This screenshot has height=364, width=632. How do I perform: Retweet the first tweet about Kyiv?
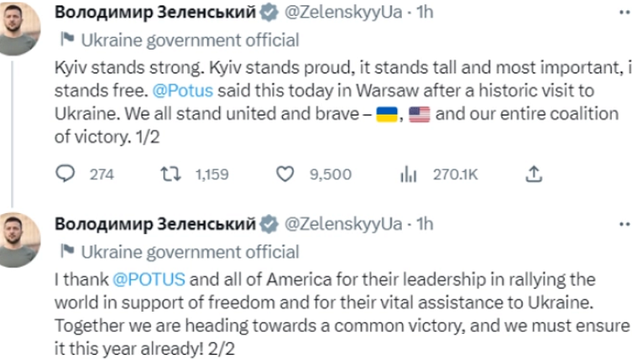[169, 174]
